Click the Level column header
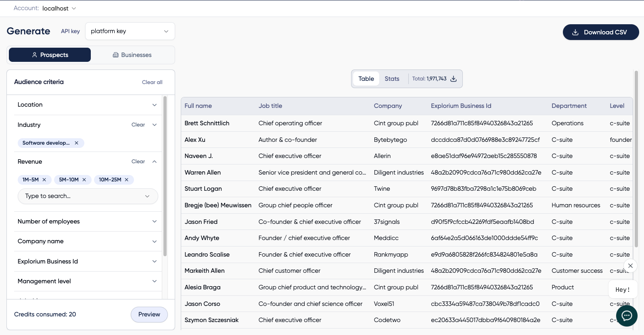 (617, 106)
